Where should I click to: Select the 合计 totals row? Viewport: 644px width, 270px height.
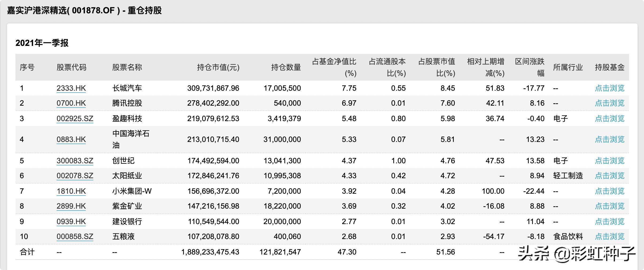27,251
